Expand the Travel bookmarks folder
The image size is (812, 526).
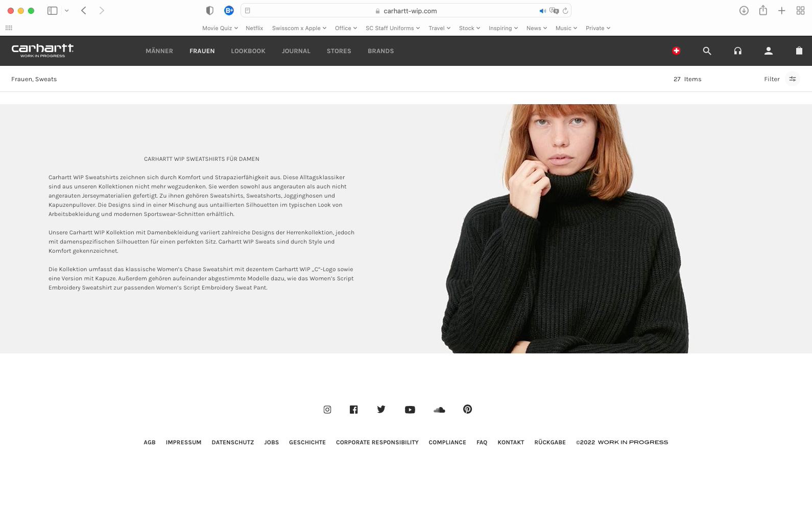[x=439, y=28]
